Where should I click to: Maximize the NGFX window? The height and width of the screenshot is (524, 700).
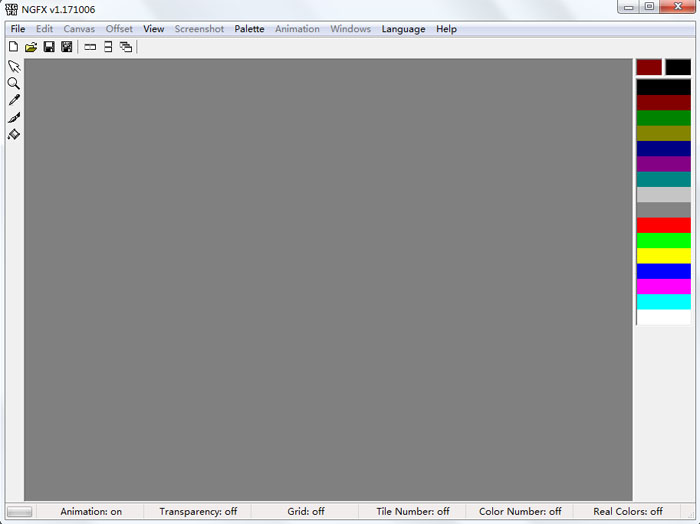[650, 7]
